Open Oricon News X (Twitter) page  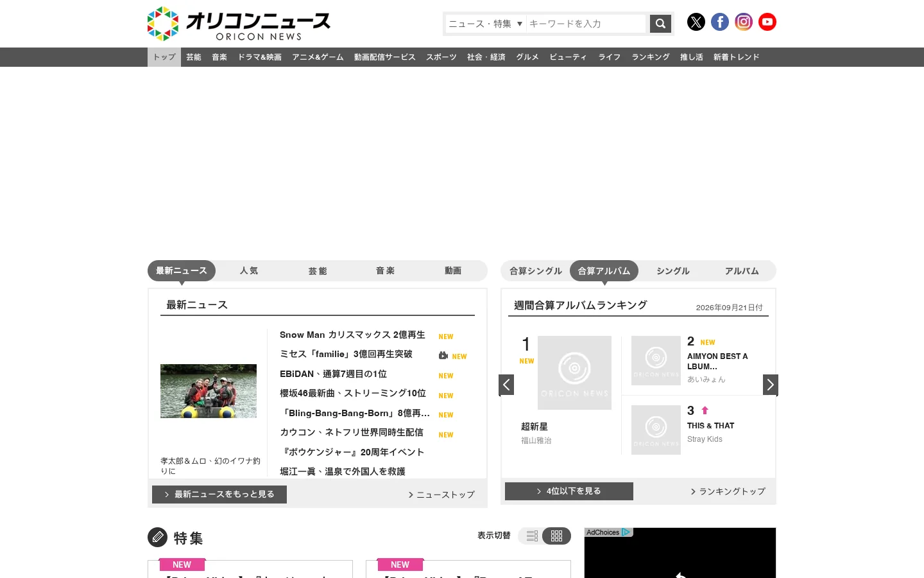[x=696, y=22]
